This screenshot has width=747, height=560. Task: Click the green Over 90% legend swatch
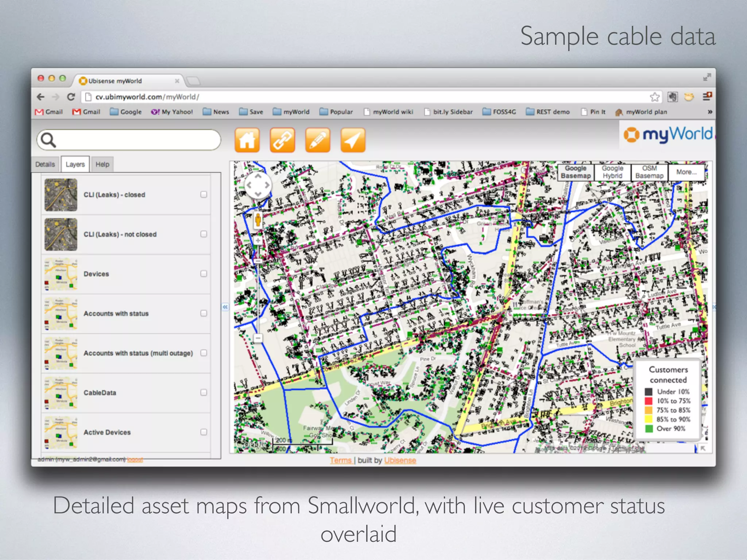pos(649,428)
